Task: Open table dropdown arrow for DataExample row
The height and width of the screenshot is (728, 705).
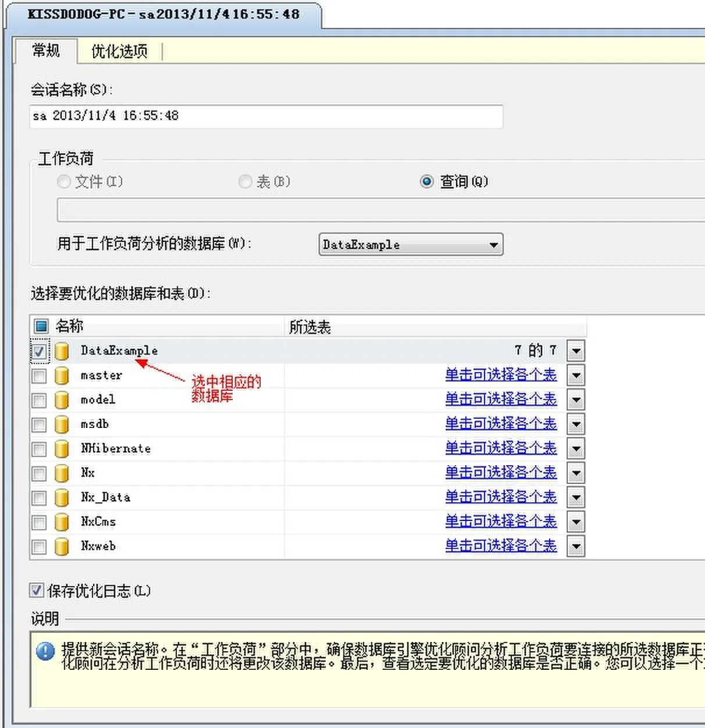Action: (x=576, y=351)
